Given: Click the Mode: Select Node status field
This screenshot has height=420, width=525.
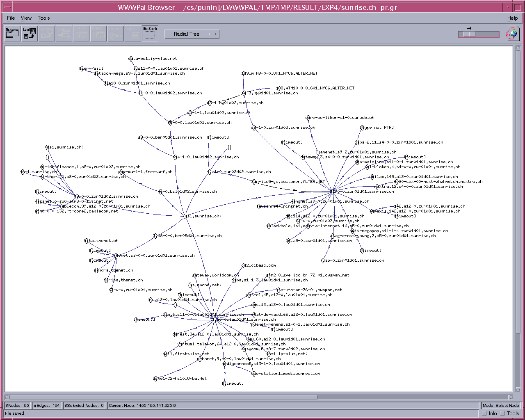Looking at the screenshot, I should point(501,405).
